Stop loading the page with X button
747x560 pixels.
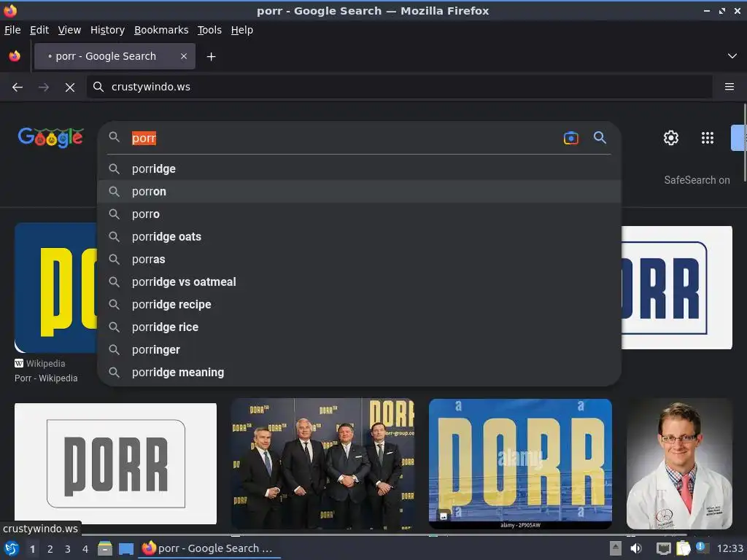[70, 87]
